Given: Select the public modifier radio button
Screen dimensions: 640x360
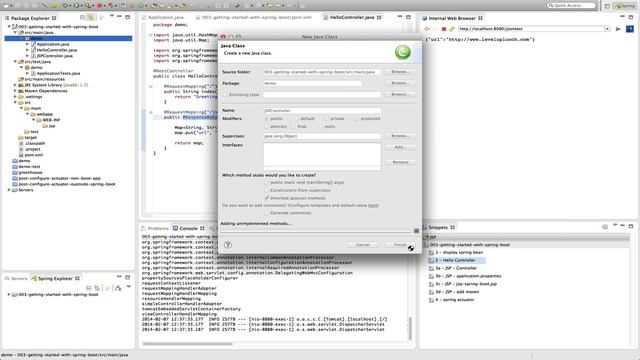Looking at the screenshot, I should [267, 118].
